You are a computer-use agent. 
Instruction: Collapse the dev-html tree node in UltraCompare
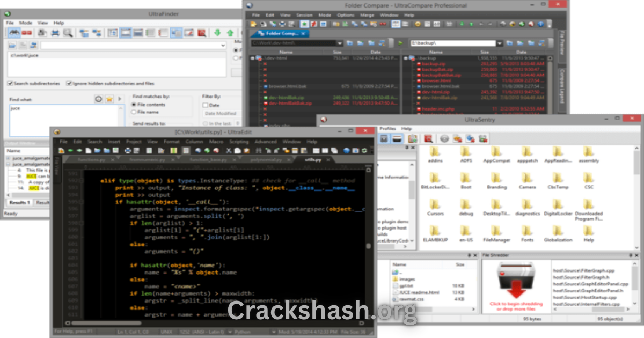(252, 58)
